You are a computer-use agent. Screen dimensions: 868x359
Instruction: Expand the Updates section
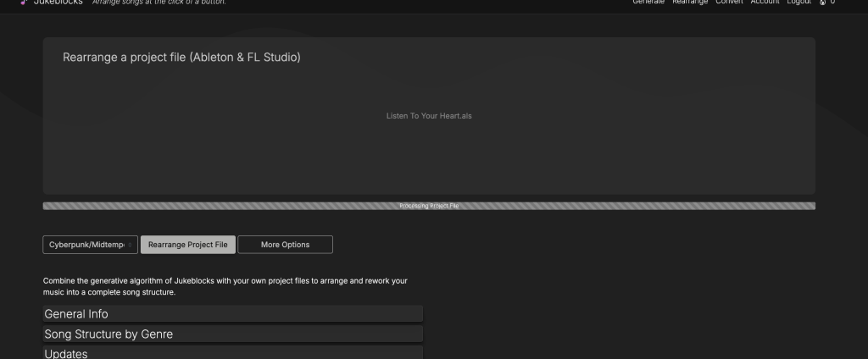[x=232, y=353]
